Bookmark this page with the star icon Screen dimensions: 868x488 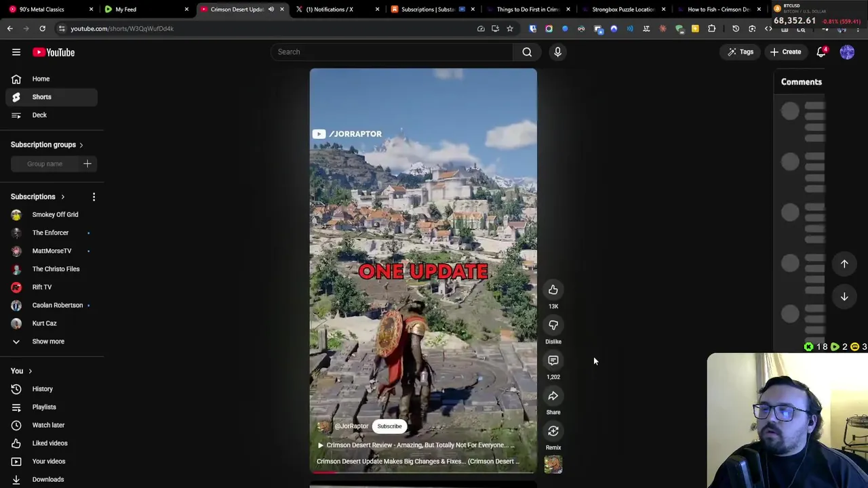(510, 28)
